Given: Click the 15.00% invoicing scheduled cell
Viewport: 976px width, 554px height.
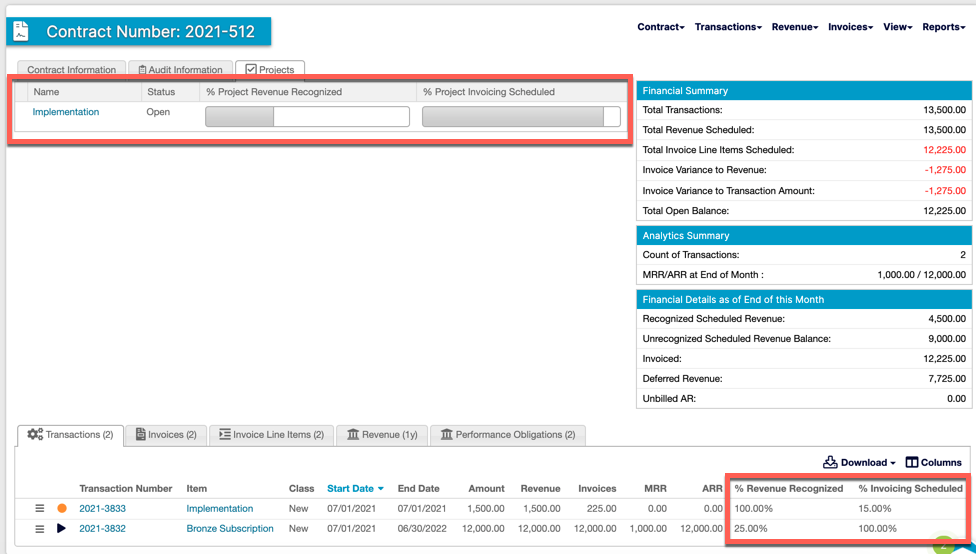Looking at the screenshot, I should pyautogui.click(x=875, y=509).
